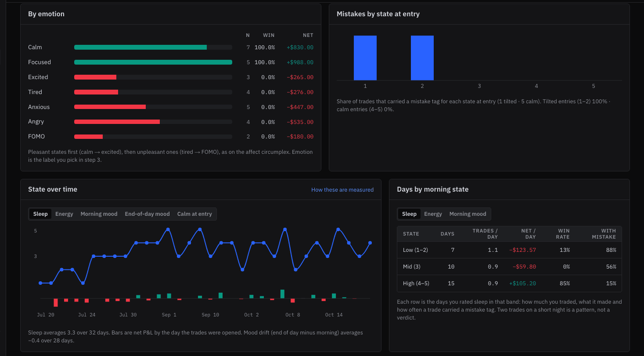Viewport: 644px width, 356px height.
Task: Click the 85% win rate cell
Action: click(565, 283)
